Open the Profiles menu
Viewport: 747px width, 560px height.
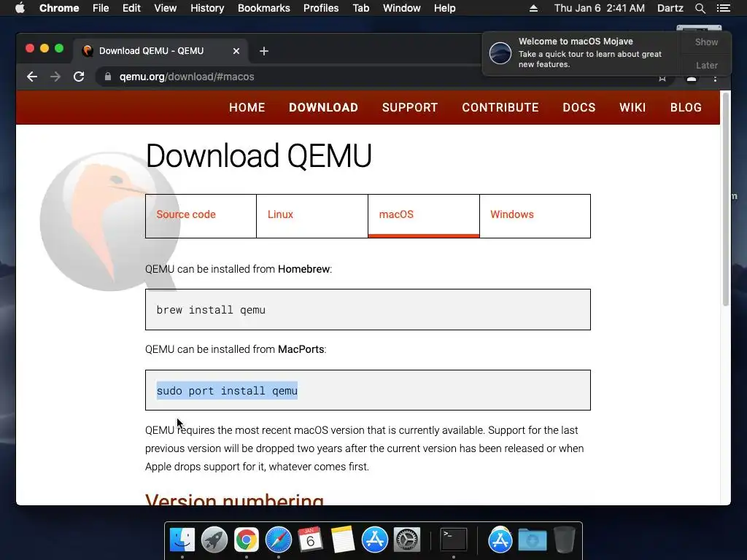click(321, 8)
